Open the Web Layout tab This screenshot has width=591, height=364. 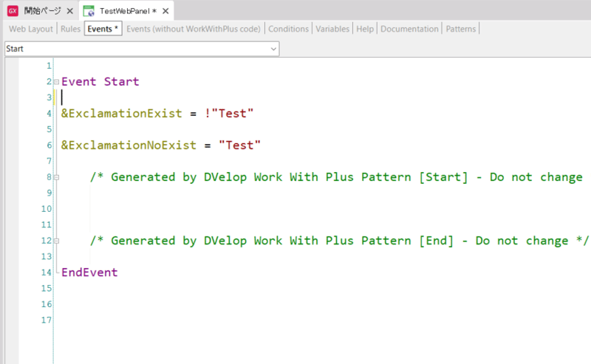click(30, 29)
